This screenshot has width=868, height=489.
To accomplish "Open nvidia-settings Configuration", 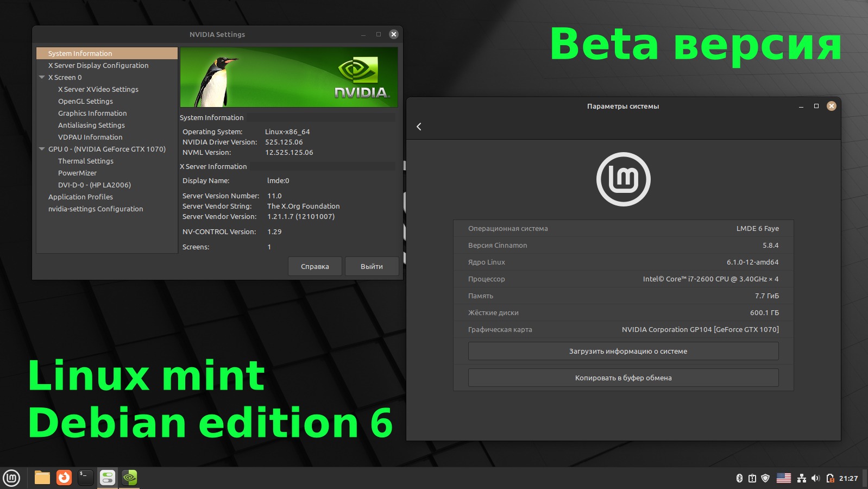I will pos(96,209).
